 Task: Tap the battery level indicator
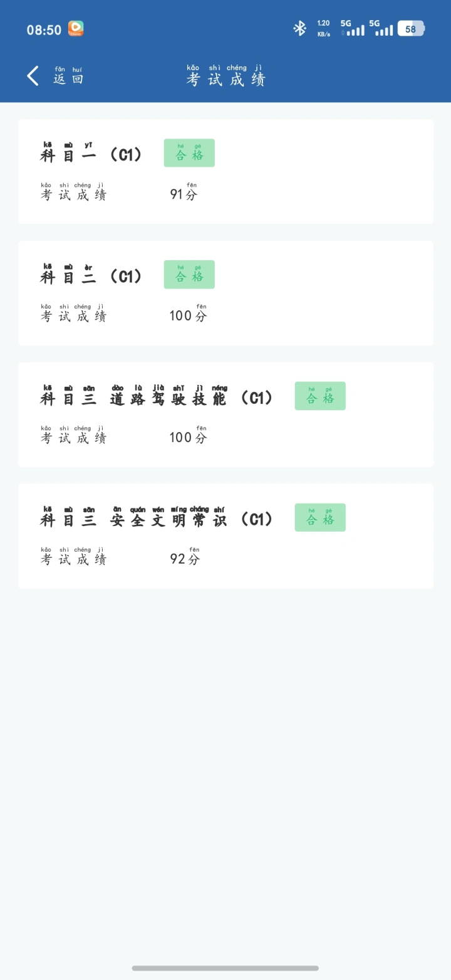tap(410, 29)
